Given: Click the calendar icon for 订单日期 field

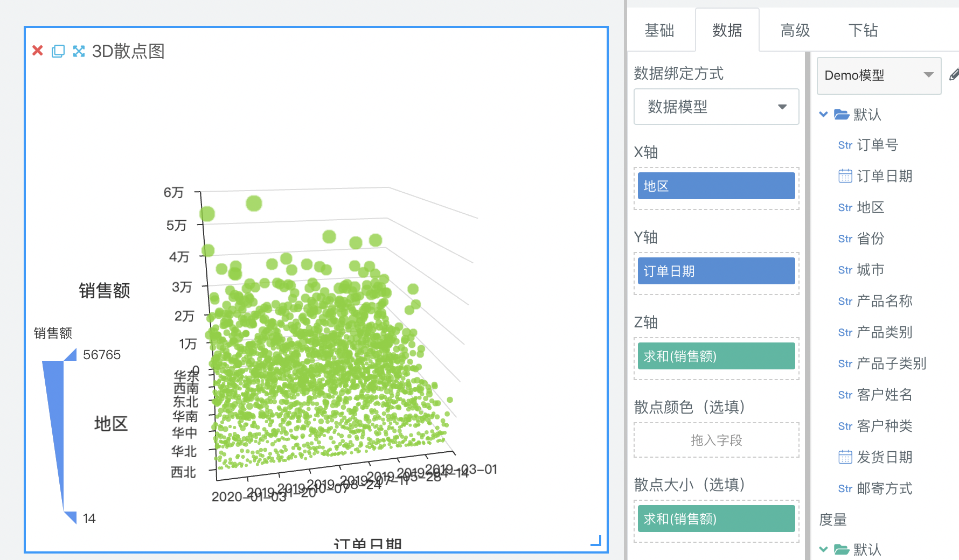Looking at the screenshot, I should coord(845,176).
